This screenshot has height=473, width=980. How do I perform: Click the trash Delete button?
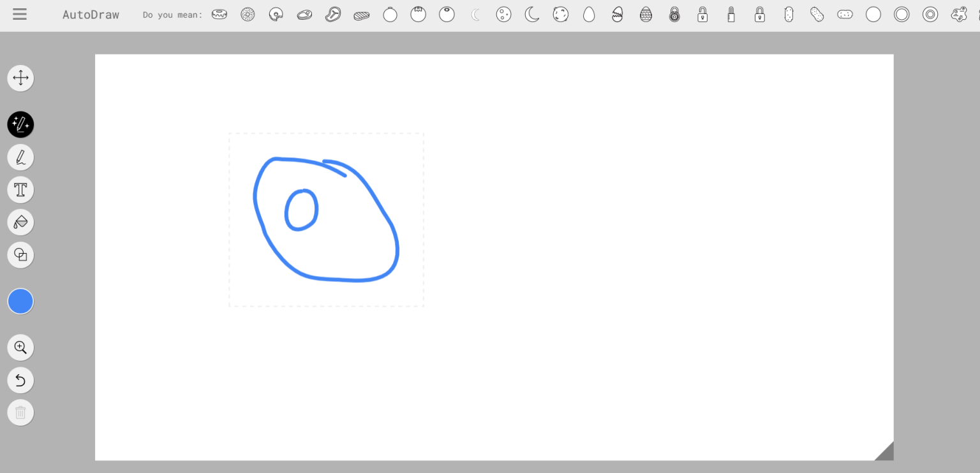(x=20, y=413)
